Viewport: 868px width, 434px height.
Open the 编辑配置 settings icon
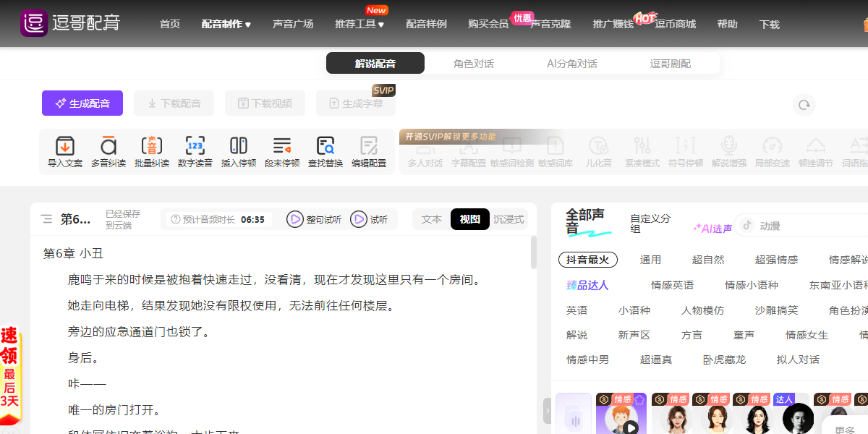[x=369, y=145]
